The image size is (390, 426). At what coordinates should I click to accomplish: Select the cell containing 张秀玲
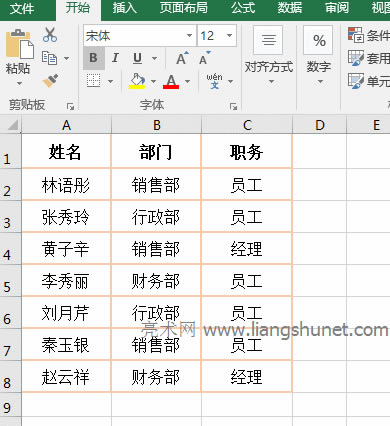(x=66, y=216)
